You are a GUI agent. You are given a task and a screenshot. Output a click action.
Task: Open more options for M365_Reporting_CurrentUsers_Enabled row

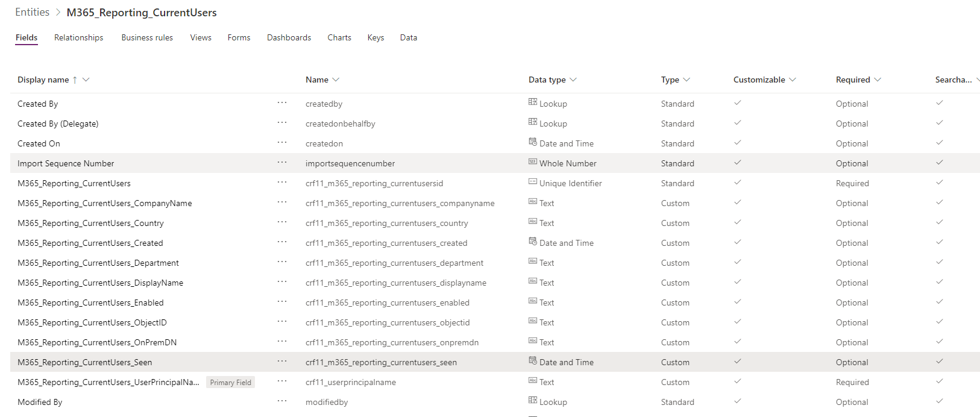coord(282,302)
